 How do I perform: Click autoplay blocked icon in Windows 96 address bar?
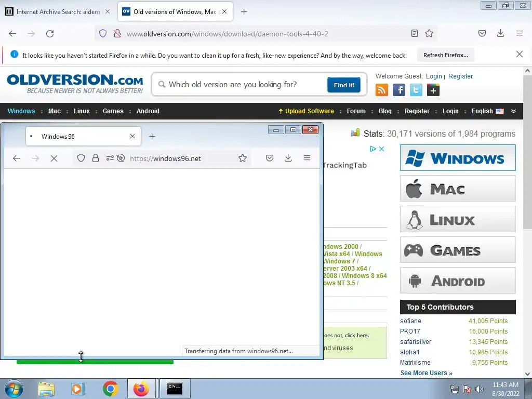click(x=121, y=158)
